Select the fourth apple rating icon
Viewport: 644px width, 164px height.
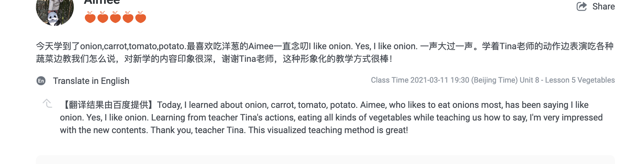128,17
